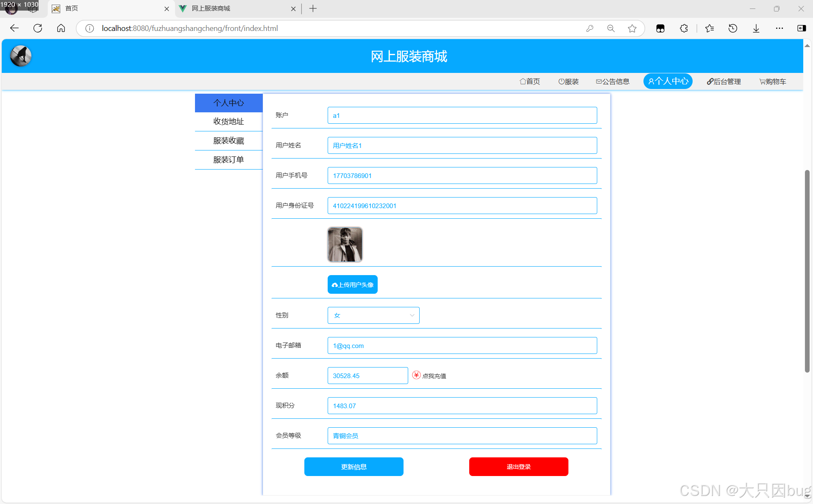Close the 首页 browser tab
The width and height of the screenshot is (813, 504).
click(167, 8)
